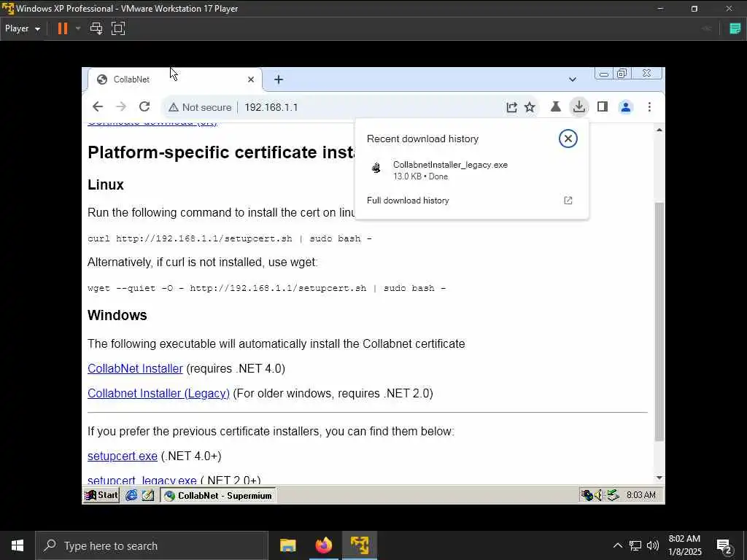Open a new browser tab
This screenshot has height=560, width=747.
tap(279, 79)
